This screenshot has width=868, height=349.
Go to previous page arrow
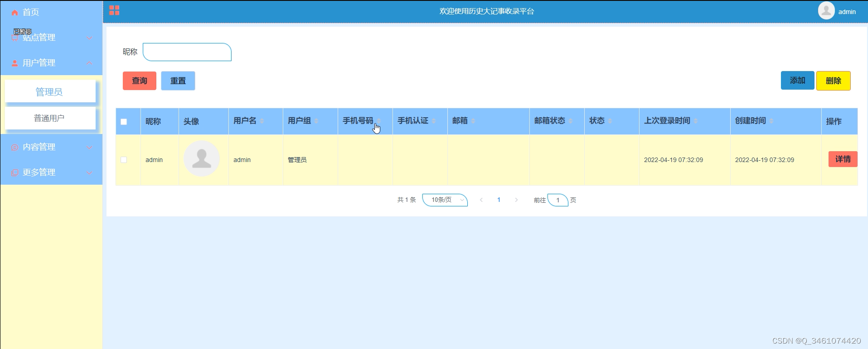pyautogui.click(x=481, y=200)
